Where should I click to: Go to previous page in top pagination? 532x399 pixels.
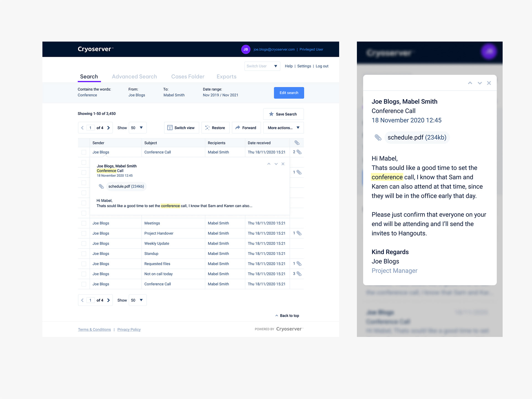[x=82, y=128]
